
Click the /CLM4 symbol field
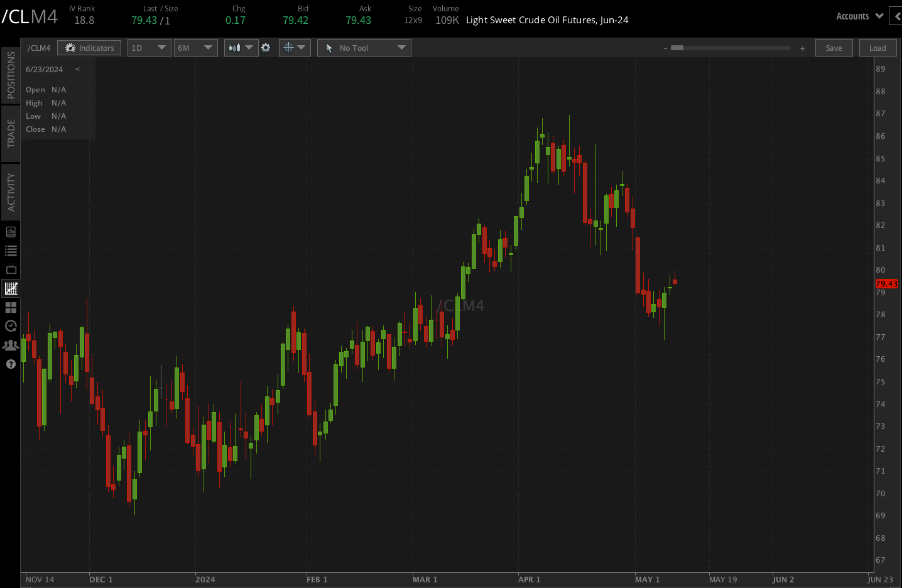click(39, 47)
